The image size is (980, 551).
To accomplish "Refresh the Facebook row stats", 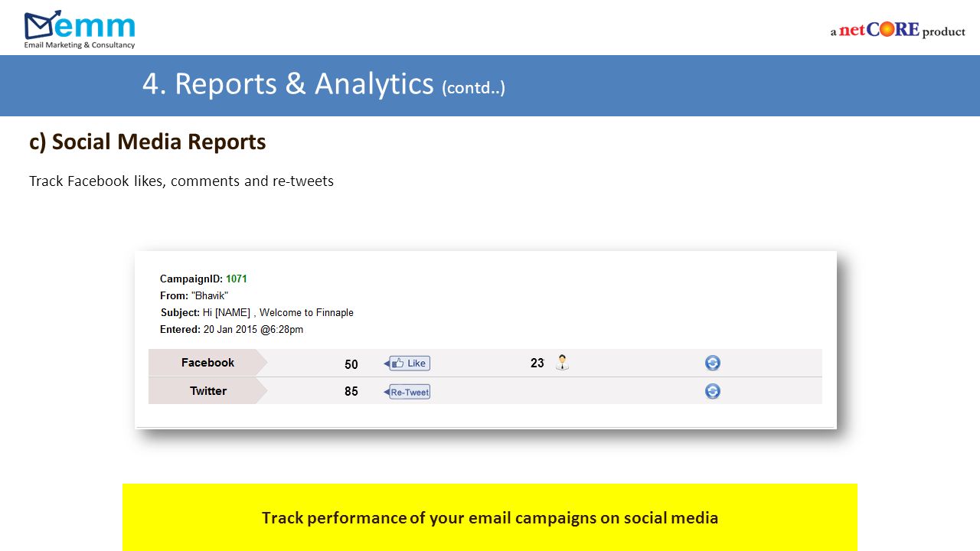I will pyautogui.click(x=713, y=363).
